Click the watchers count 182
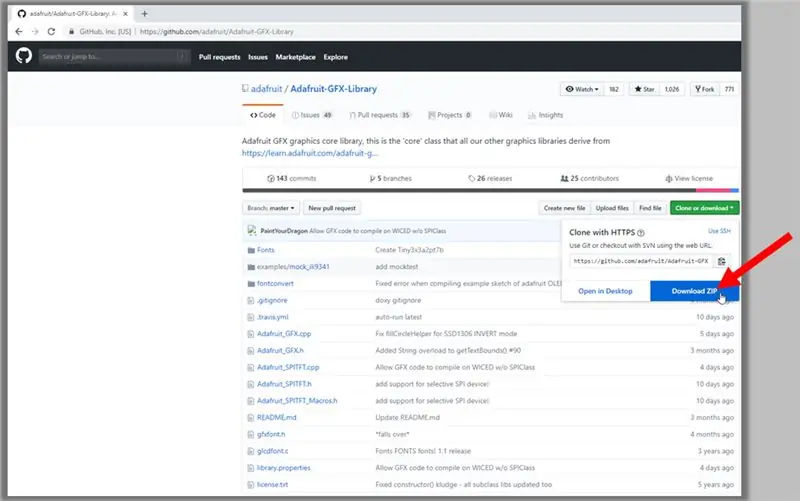The height and width of the screenshot is (501, 800). pyautogui.click(x=614, y=89)
